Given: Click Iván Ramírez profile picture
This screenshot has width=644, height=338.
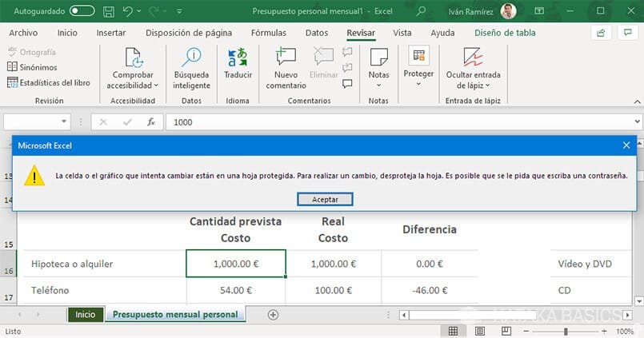Looking at the screenshot, I should (x=508, y=11).
